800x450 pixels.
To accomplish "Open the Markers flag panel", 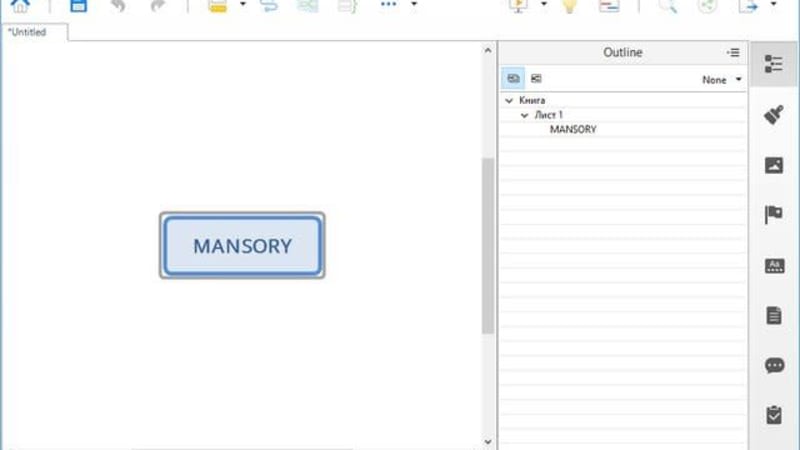I will 773,214.
